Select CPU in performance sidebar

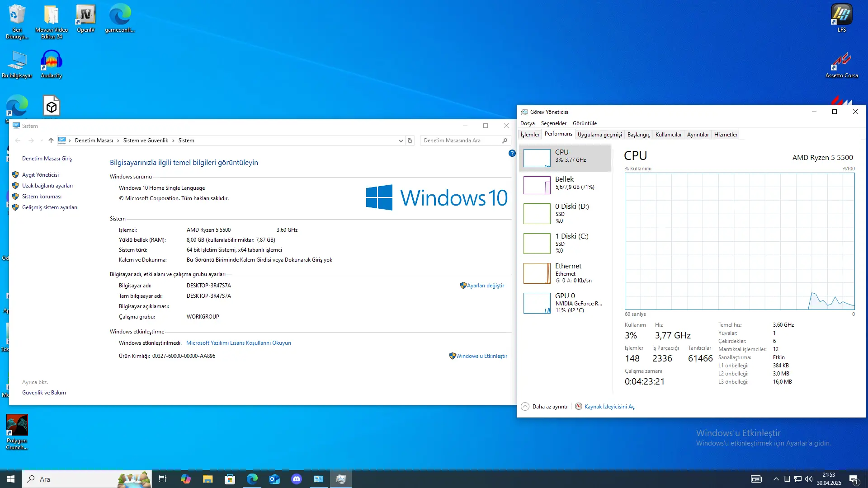pyautogui.click(x=565, y=158)
